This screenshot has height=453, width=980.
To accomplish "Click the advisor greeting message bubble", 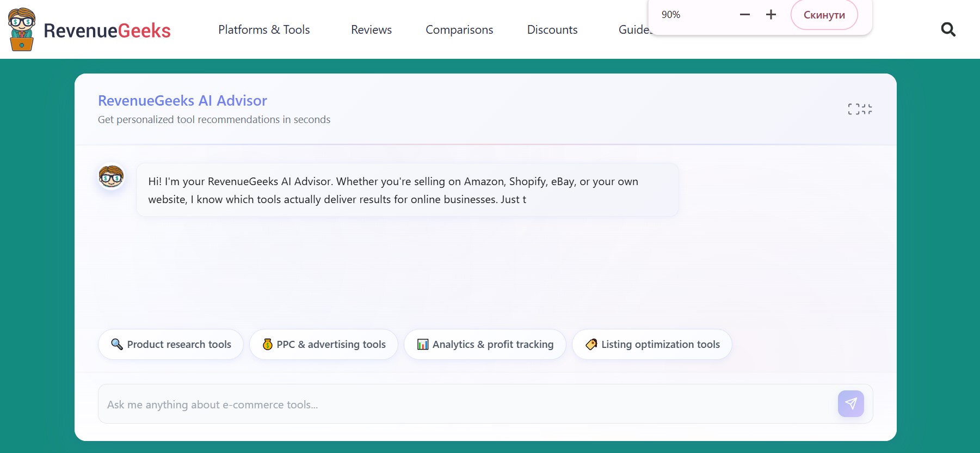I will [408, 190].
